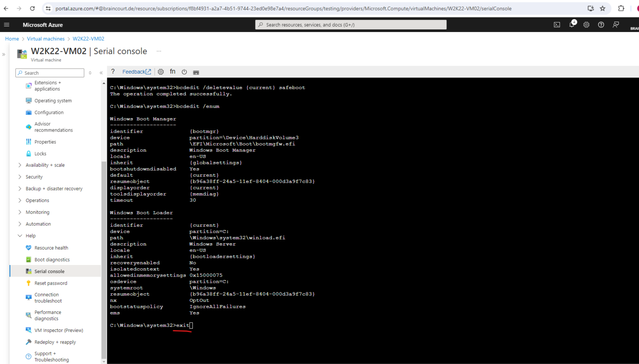Open Cloud Shell from the Azure top bar
The height and width of the screenshot is (364, 639).
point(557,25)
